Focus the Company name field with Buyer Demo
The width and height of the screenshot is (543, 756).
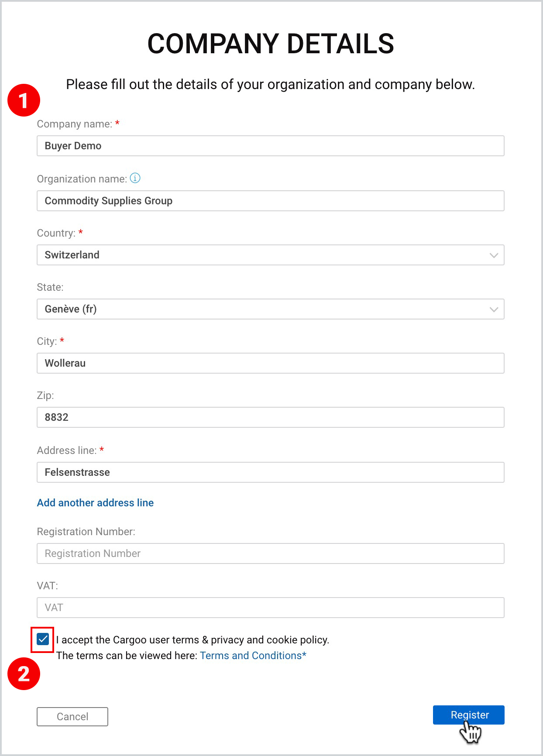pos(271,146)
